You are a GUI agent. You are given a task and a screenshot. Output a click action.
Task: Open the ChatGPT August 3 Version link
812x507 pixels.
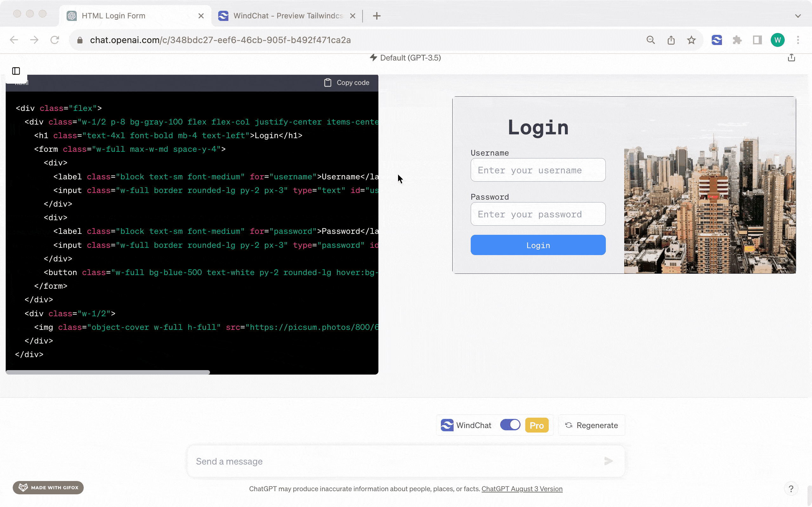point(522,489)
